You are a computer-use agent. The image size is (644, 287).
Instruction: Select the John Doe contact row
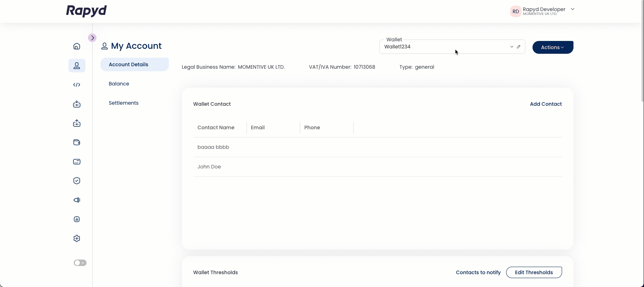(378, 167)
